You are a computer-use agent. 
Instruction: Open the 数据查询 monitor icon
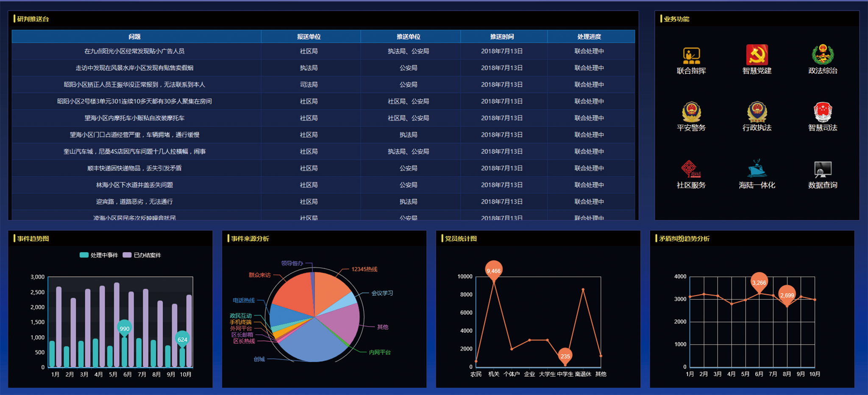point(822,169)
